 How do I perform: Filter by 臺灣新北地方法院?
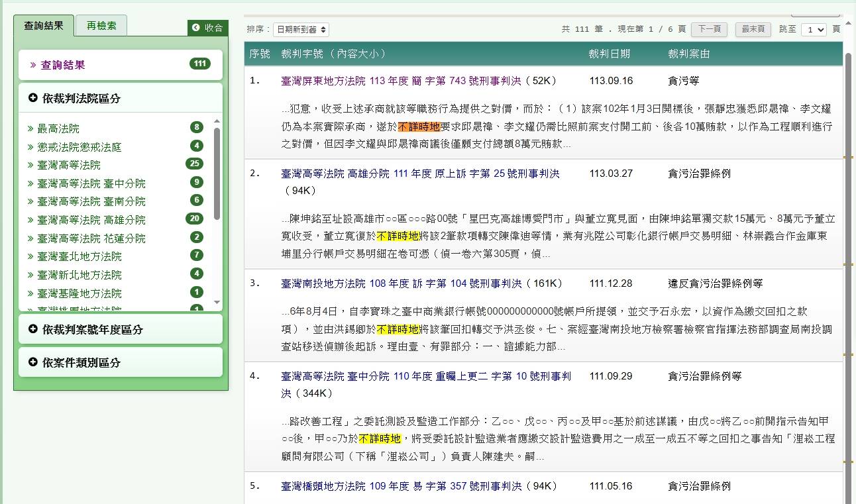80,275
